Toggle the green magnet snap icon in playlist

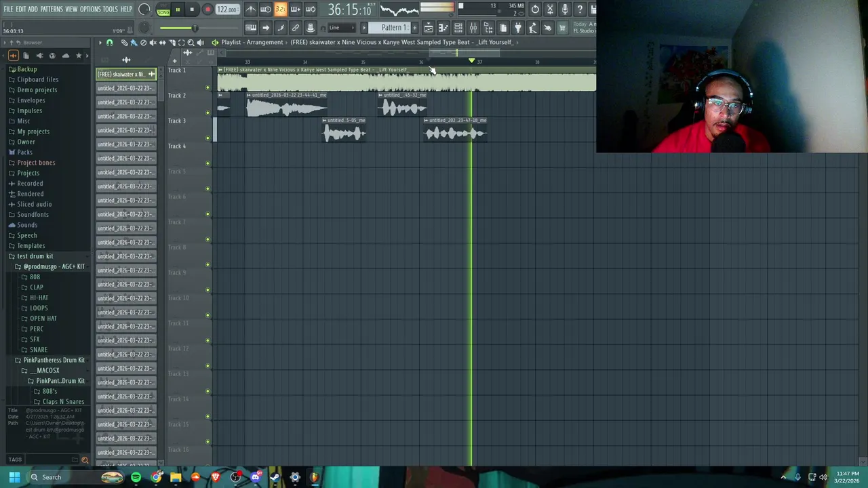[x=109, y=43]
